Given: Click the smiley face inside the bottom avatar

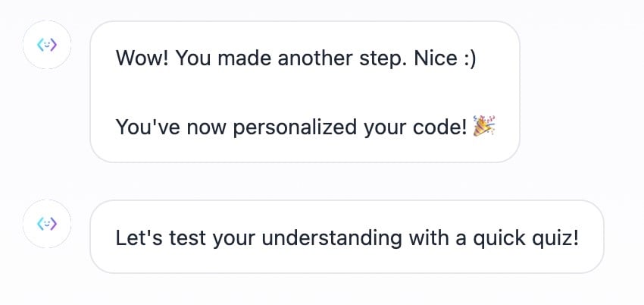Looking at the screenshot, I should pos(47,224).
